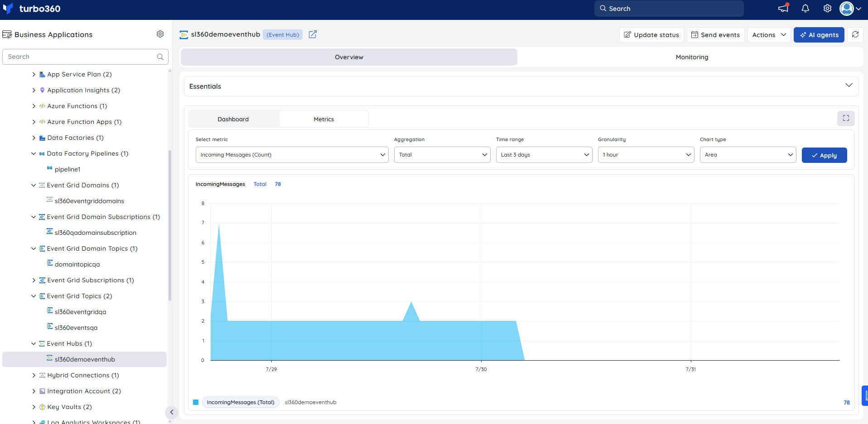Switch to the Dashboard tab
Screen dimensions: 868x424
[x=233, y=119]
